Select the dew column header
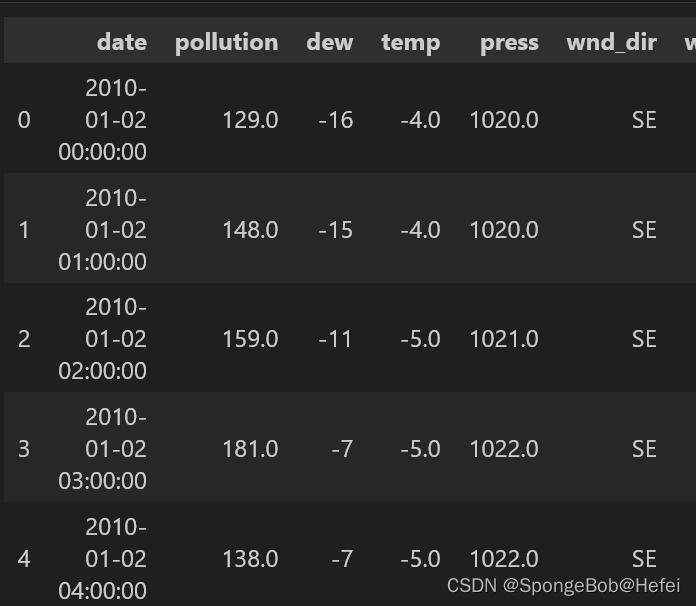 329,42
